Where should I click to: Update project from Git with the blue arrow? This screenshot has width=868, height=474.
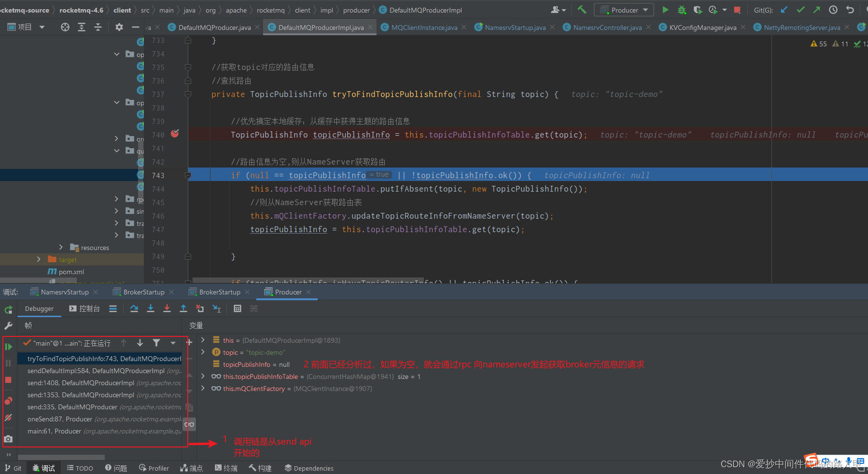784,10
